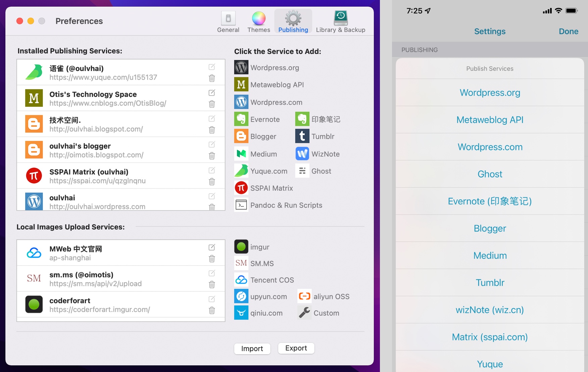
Task: Edit the sm.ms (@oimotis) upload service
Action: pos(212,273)
